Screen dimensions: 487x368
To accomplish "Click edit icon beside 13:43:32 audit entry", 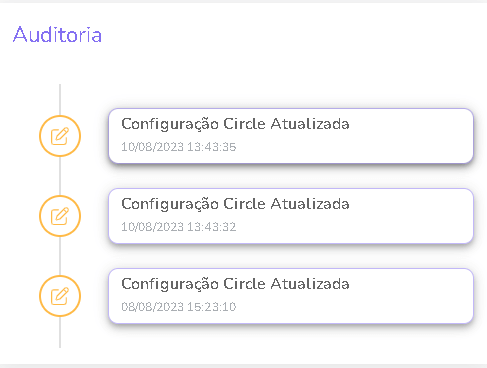I will click(60, 216).
